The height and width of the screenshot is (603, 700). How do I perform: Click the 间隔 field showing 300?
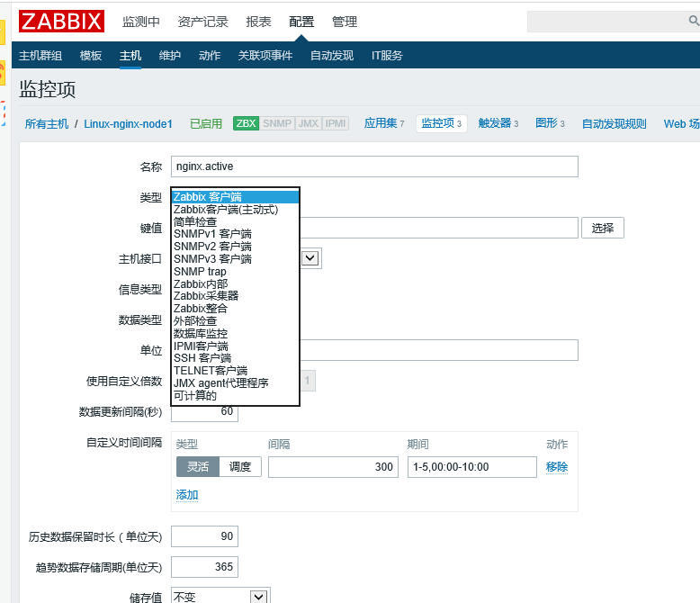tap(333, 467)
